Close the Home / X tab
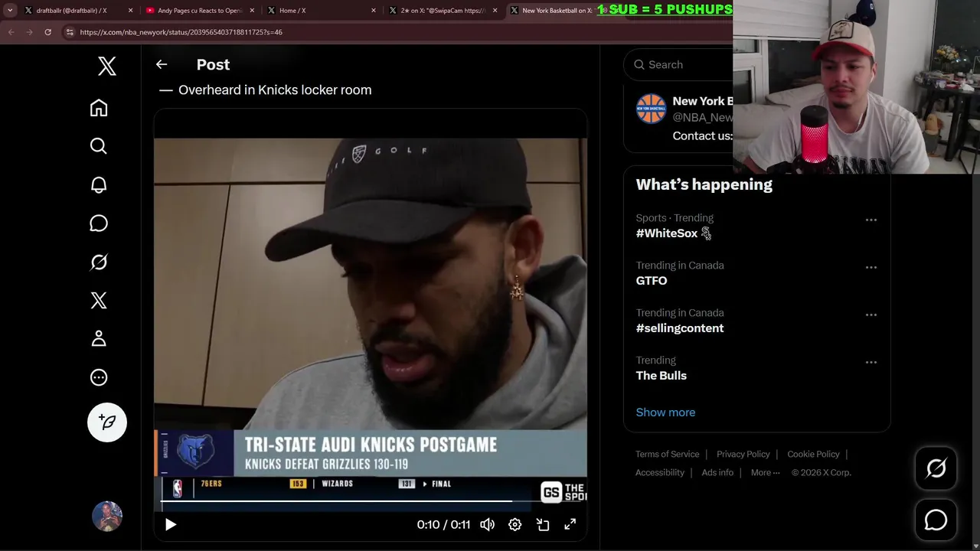Viewport: 980px width, 551px height. 374,11
